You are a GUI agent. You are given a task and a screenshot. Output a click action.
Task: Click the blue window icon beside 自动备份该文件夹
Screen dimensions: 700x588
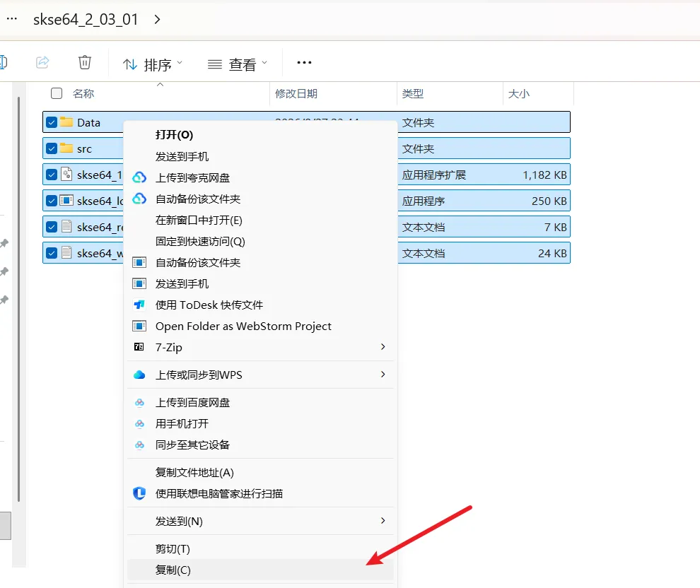pyautogui.click(x=139, y=262)
